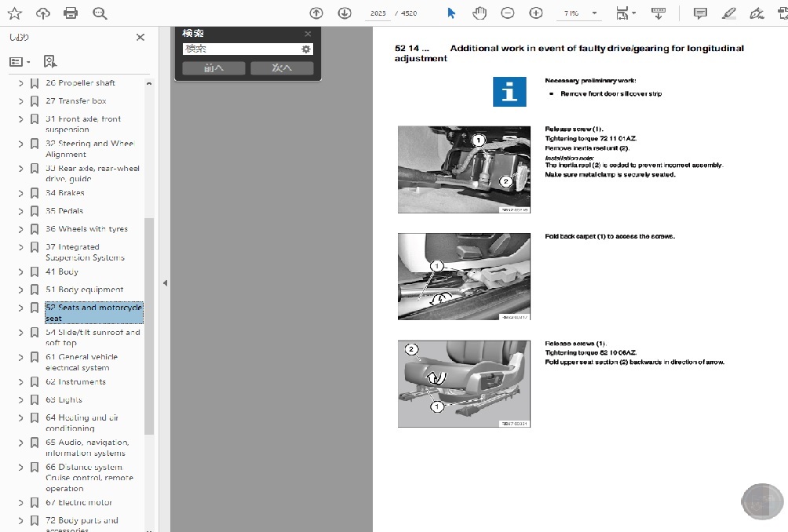Add a comment with speech bubble icon
This screenshot has width=788, height=532.
tap(700, 13)
